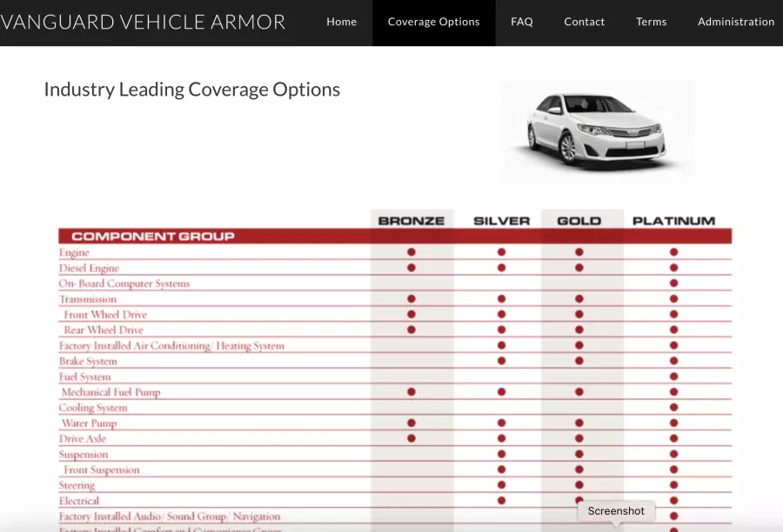The width and height of the screenshot is (783, 532).
Task: Click the Platinum dot for Rear Wheel Drive
Action: pyautogui.click(x=673, y=329)
